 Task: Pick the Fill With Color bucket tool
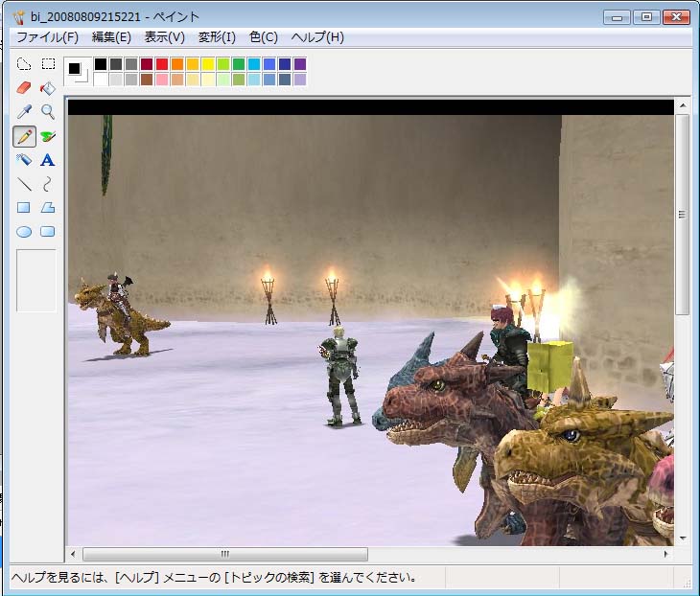point(48,88)
